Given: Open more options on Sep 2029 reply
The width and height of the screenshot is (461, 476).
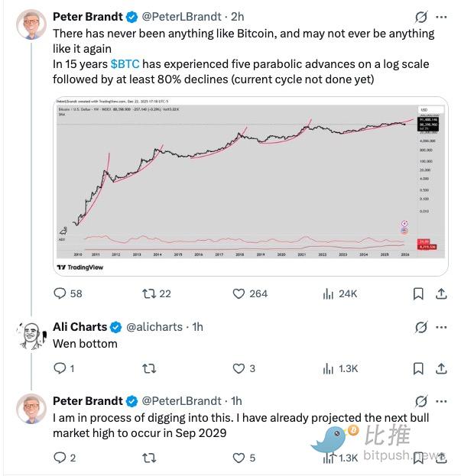Looking at the screenshot, I should tap(441, 401).
